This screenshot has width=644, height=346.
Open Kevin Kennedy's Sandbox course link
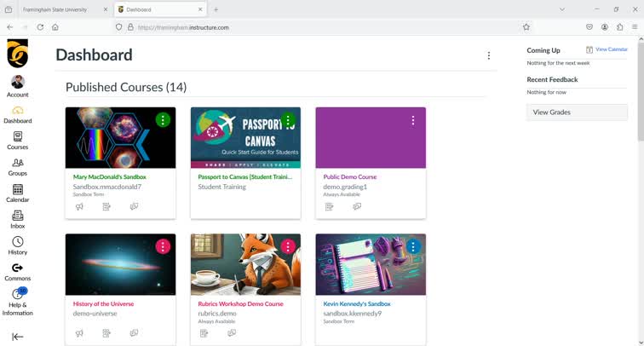[357, 303]
